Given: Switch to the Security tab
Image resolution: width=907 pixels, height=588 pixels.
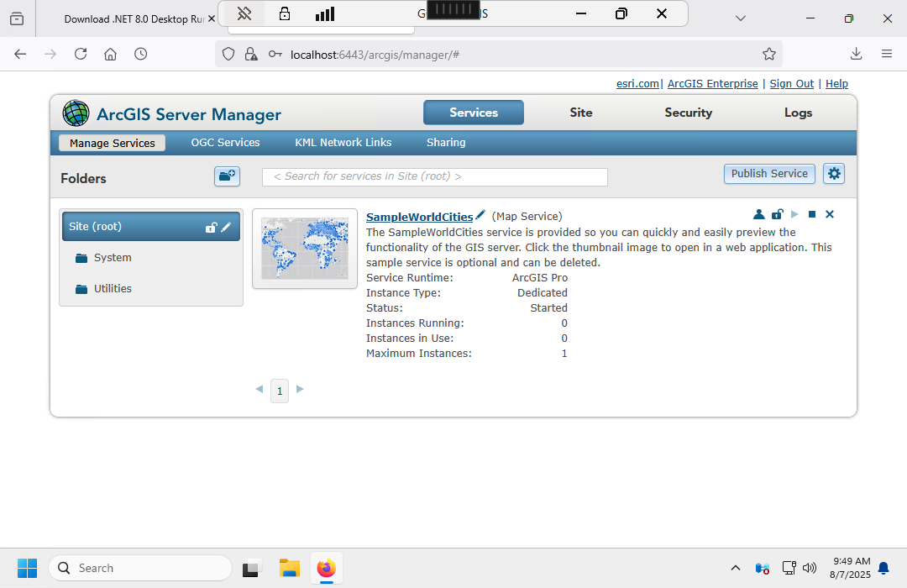Looking at the screenshot, I should click(688, 113).
